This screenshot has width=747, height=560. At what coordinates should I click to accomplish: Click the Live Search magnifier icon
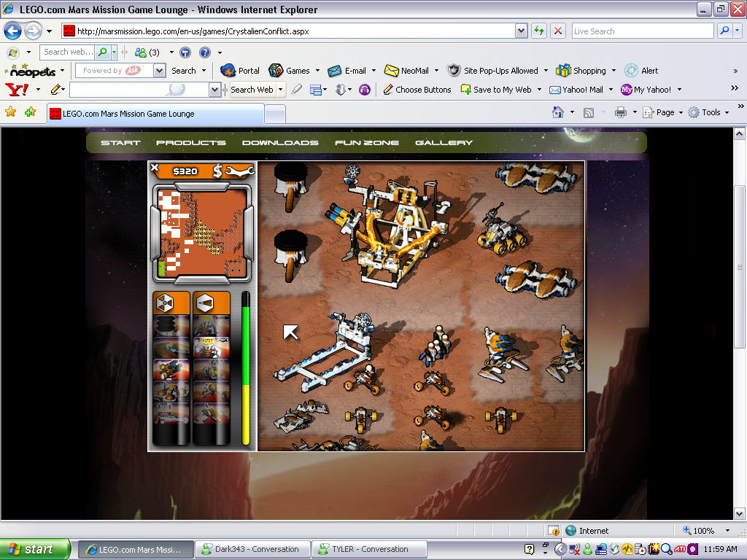click(724, 31)
